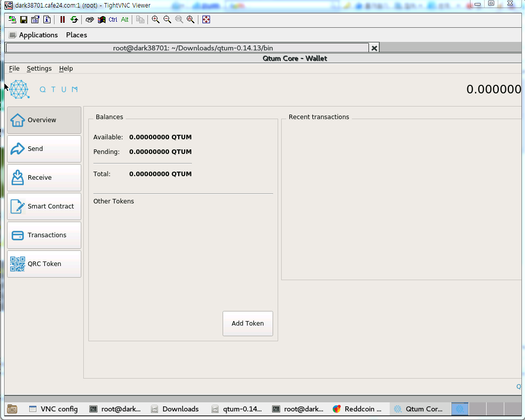Open the show desktop icon in taskbar
This screenshot has height=420, width=525.
[13, 409]
